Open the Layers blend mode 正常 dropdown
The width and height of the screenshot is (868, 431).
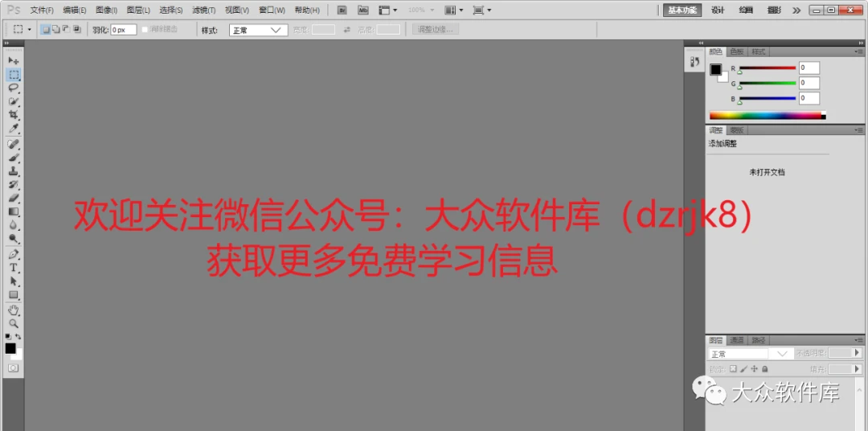click(750, 354)
